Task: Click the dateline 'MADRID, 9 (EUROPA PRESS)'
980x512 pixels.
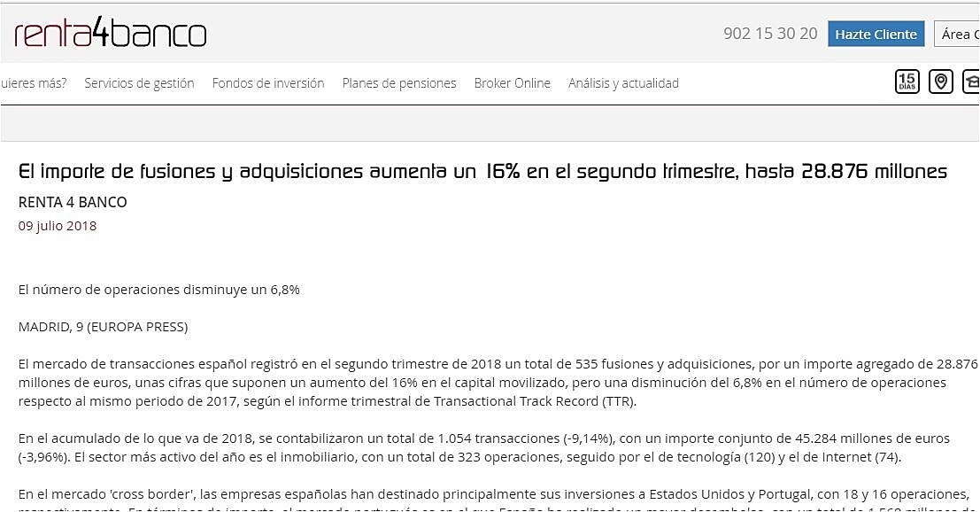Action: [103, 326]
